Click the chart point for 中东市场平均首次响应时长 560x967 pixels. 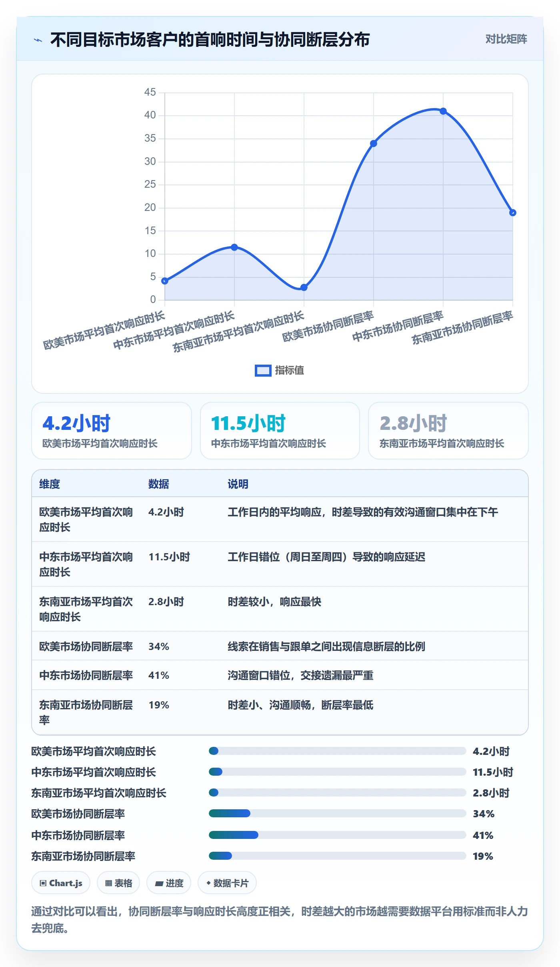pyautogui.click(x=234, y=247)
